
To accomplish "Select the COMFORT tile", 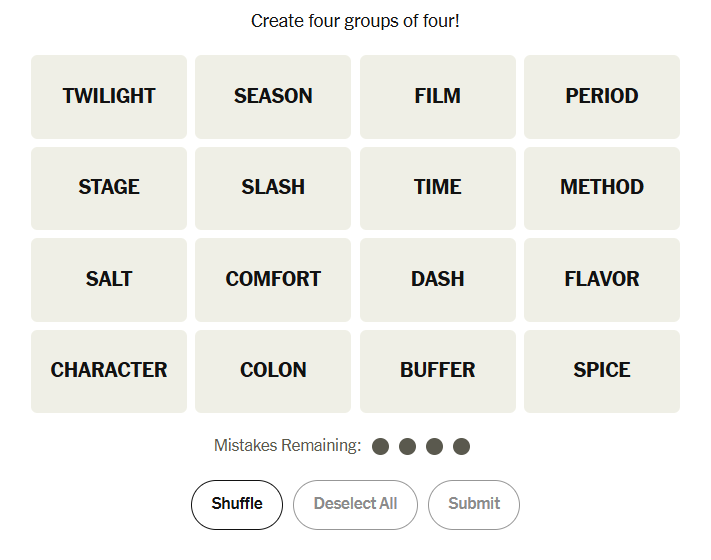I will [x=273, y=280].
